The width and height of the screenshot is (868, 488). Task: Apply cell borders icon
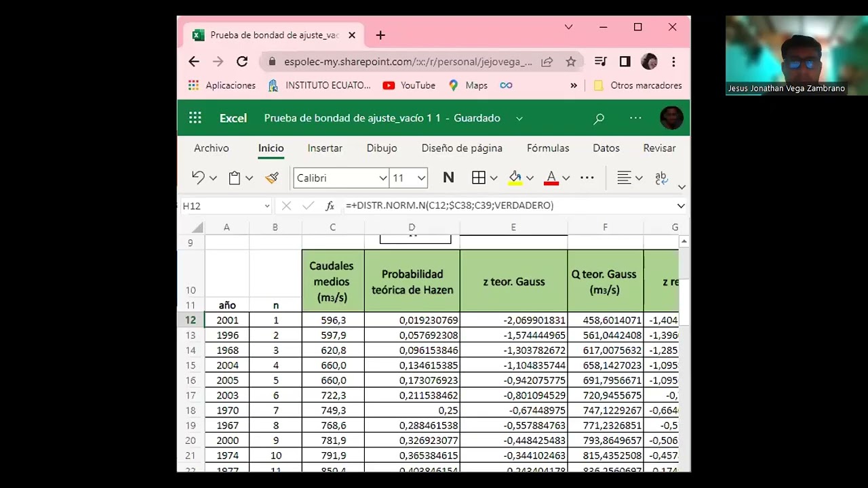[x=479, y=178]
